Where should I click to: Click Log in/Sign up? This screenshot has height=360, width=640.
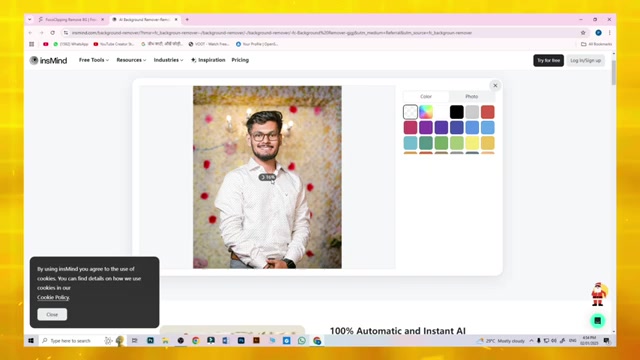585,60
